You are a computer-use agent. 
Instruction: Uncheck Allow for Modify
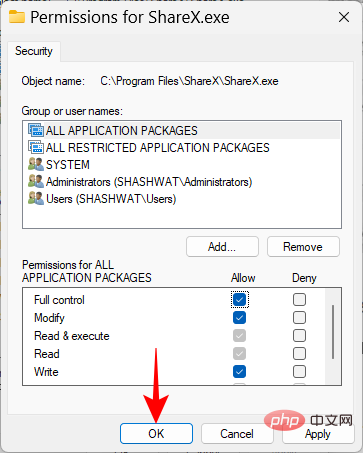click(x=239, y=317)
